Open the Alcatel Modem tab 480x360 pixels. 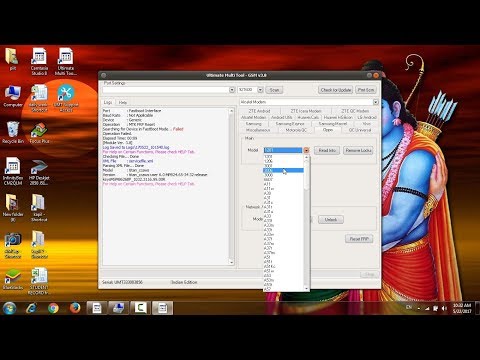click(253, 117)
